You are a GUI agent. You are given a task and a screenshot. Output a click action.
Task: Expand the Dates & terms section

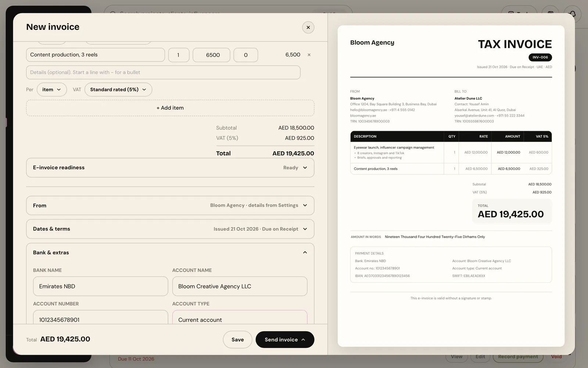coord(170,229)
